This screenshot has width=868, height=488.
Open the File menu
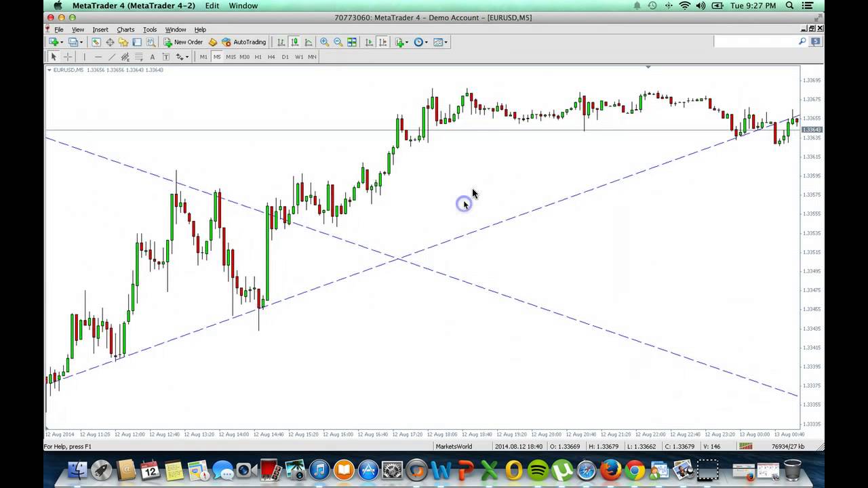coord(59,30)
